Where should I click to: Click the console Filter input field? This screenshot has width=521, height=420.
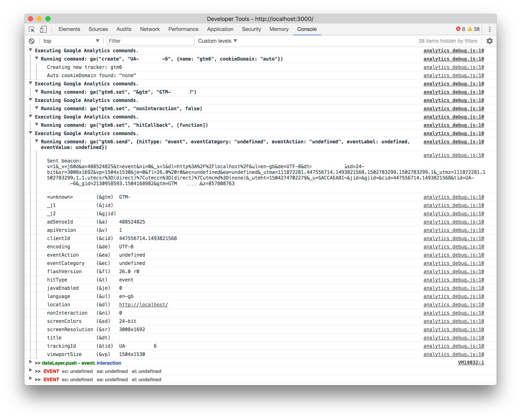[150, 41]
